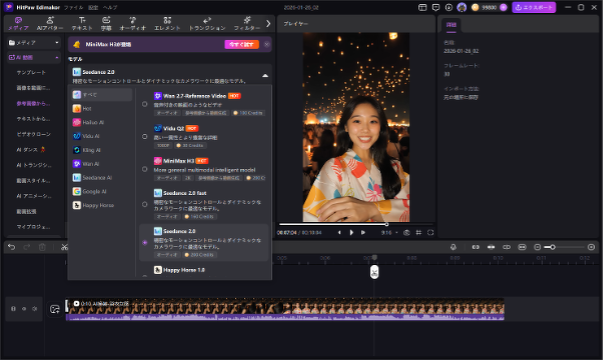Dismiss the MiniMax H3 banner
604x360 pixels.
[x=267, y=44]
